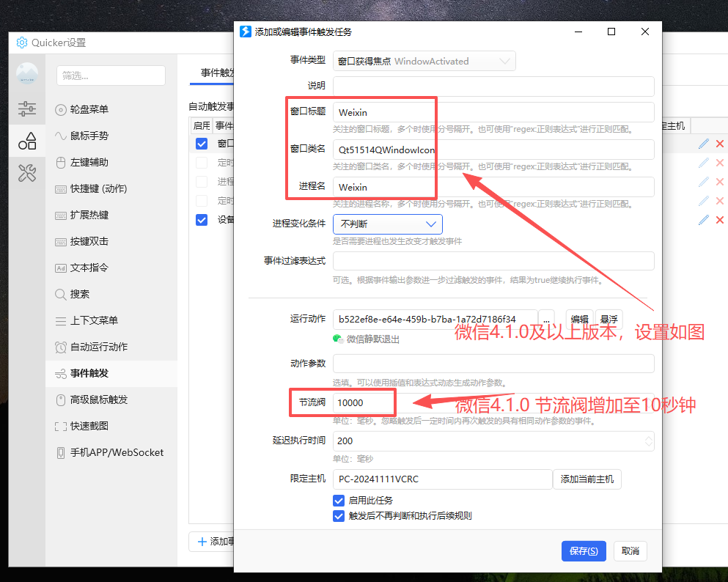Click the 取消 button

click(x=630, y=551)
